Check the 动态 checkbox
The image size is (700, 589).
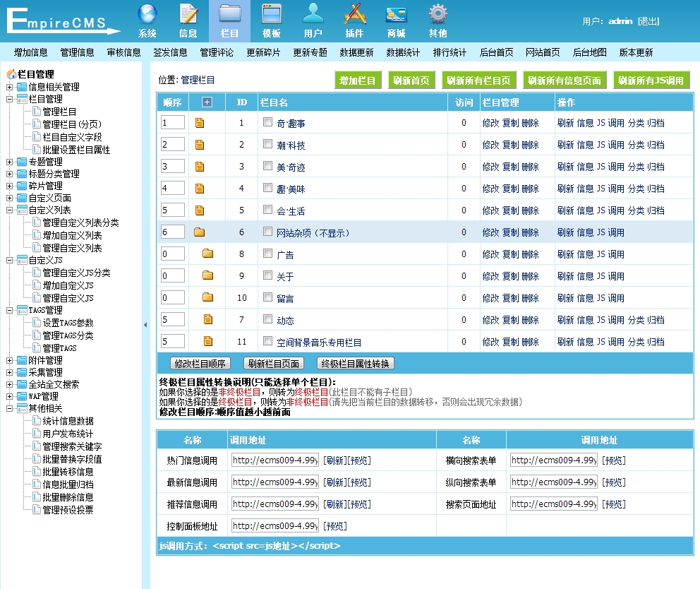267,319
